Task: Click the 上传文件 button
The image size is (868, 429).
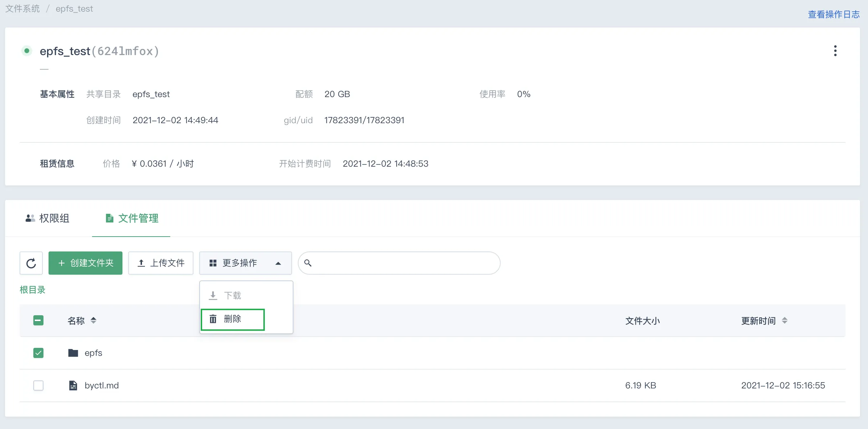Action: (x=161, y=263)
